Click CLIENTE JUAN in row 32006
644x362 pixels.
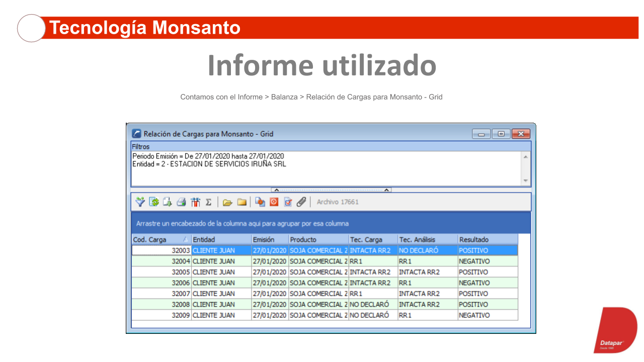tap(221, 283)
